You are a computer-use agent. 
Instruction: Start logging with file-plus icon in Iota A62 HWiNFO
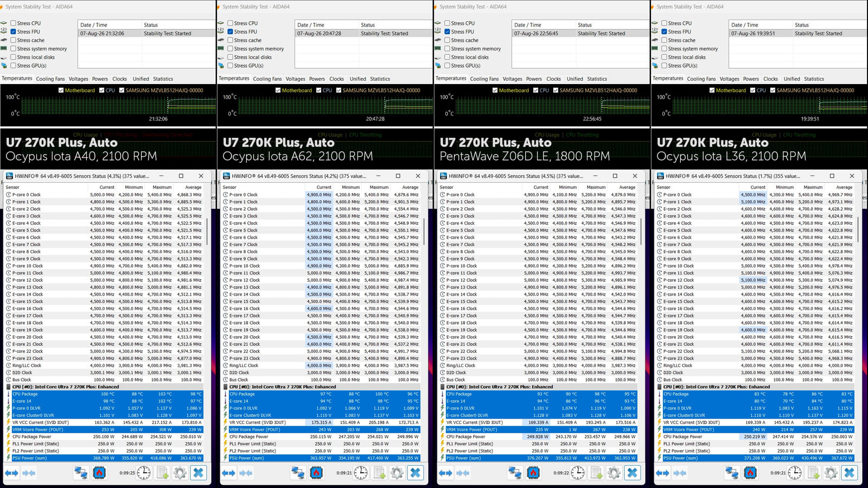coord(379,473)
